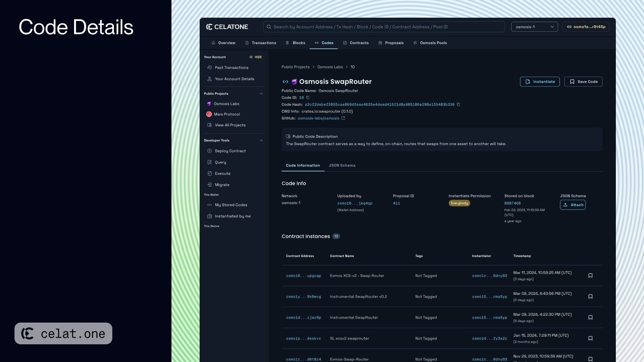Open the osmosis-labs/osmosis GitHub link

pos(318,118)
